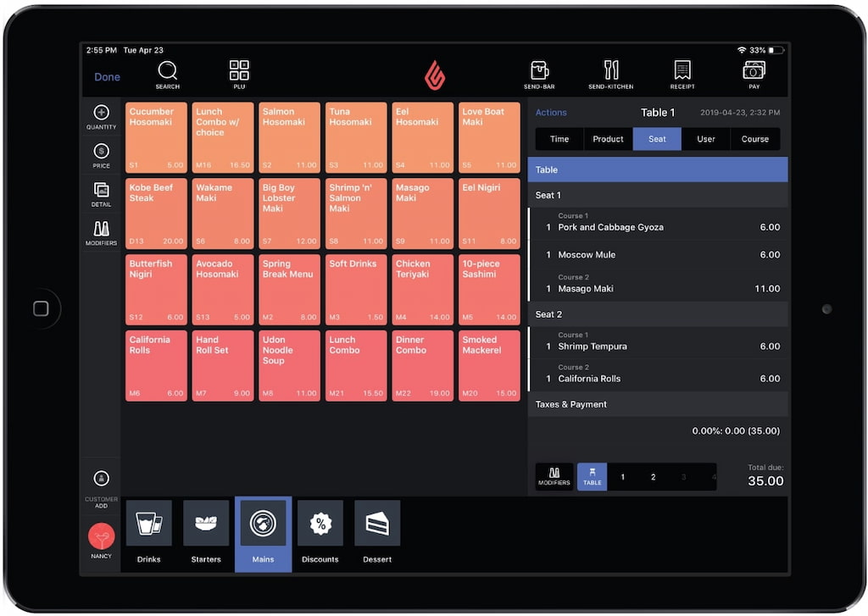Viewport: 868px width, 616px height.
Task: Sort order by User tab
Action: (706, 139)
